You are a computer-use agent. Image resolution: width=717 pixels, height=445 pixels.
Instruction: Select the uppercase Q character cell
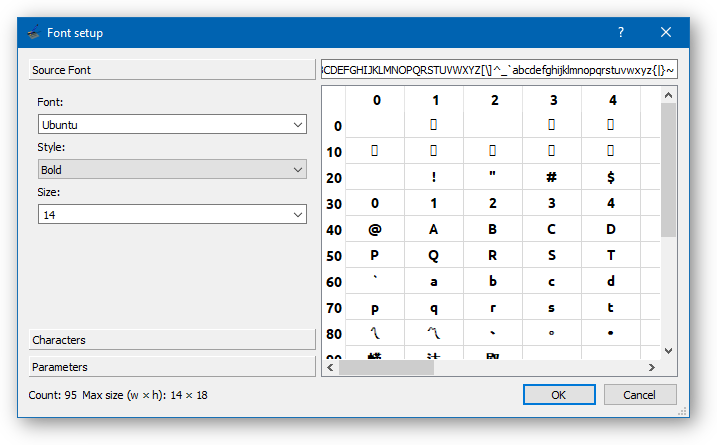click(x=434, y=255)
